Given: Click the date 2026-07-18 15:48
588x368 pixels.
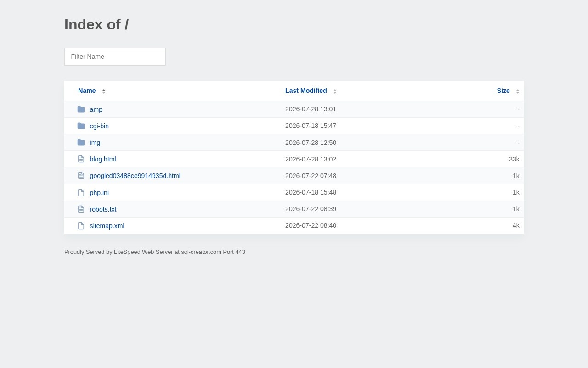Looking at the screenshot, I should [x=311, y=192].
